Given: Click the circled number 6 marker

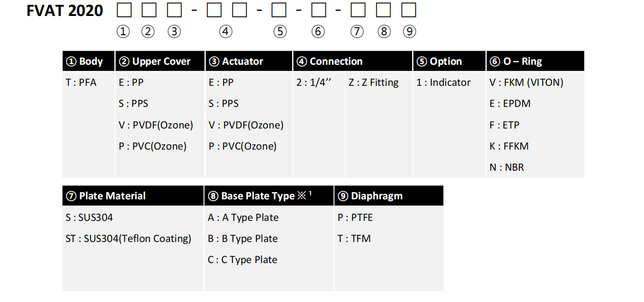Looking at the screenshot, I should pyautogui.click(x=318, y=31).
